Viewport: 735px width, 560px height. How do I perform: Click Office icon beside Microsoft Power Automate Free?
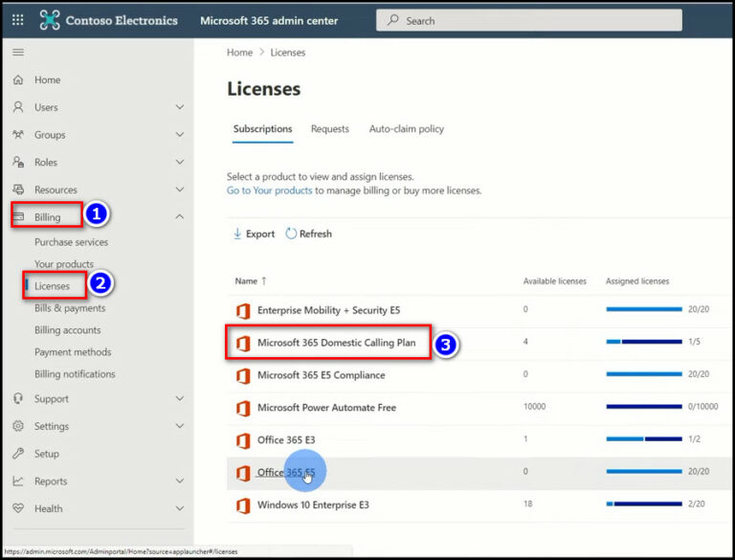(243, 408)
